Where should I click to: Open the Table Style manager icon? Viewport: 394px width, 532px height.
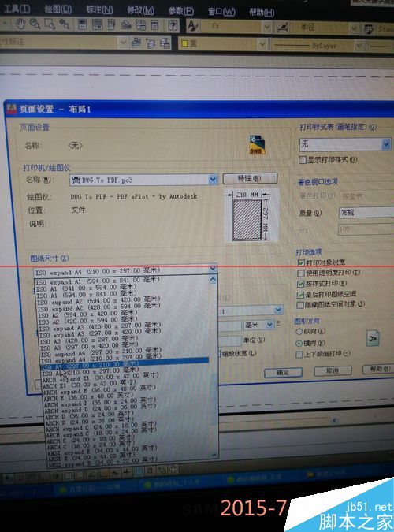pos(369,29)
